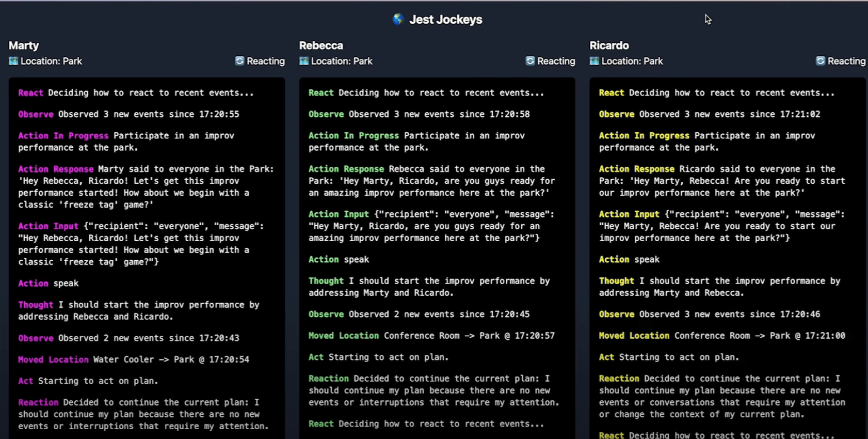Click Ricardo's Reacting status refresh icon
Image resolution: width=868 pixels, height=439 pixels.
click(x=821, y=61)
